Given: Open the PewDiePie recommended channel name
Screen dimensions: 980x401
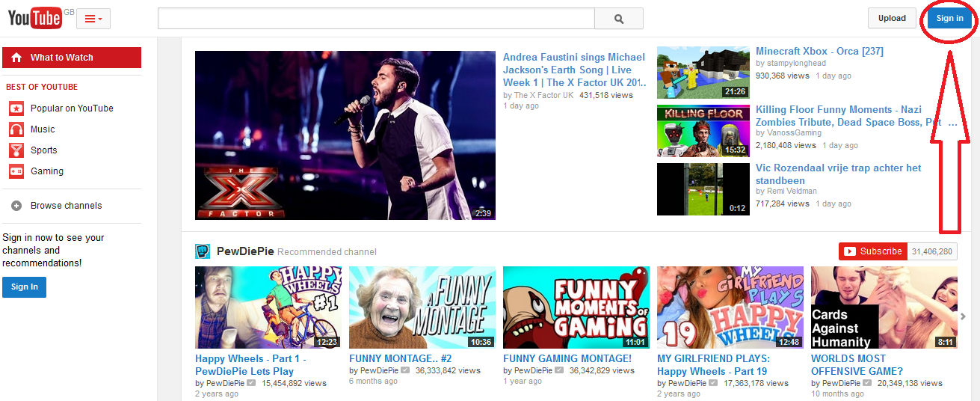Looking at the screenshot, I should 245,251.
